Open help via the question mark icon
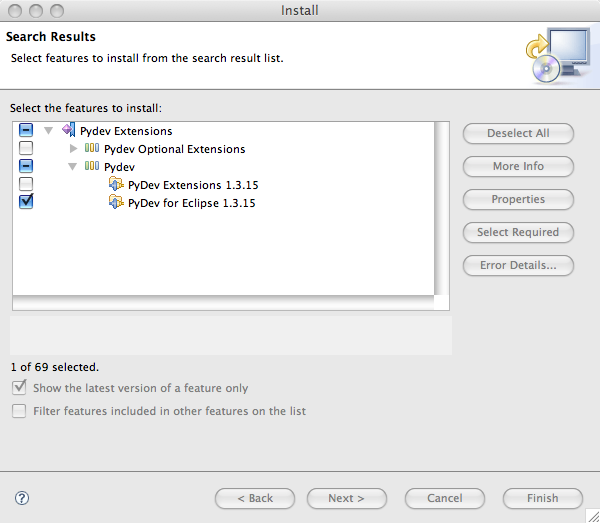 click(22, 498)
